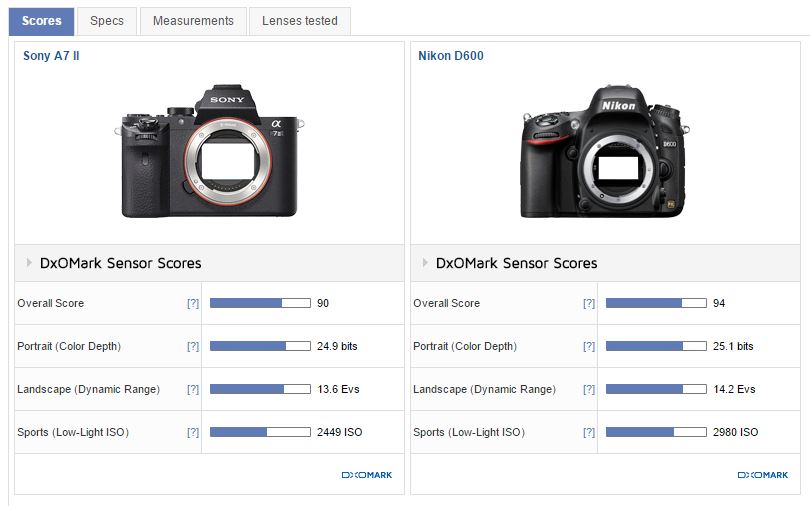The image size is (810, 506).
Task: Click Sony Low-Light ISO bar showing 2449
Action: (260, 432)
